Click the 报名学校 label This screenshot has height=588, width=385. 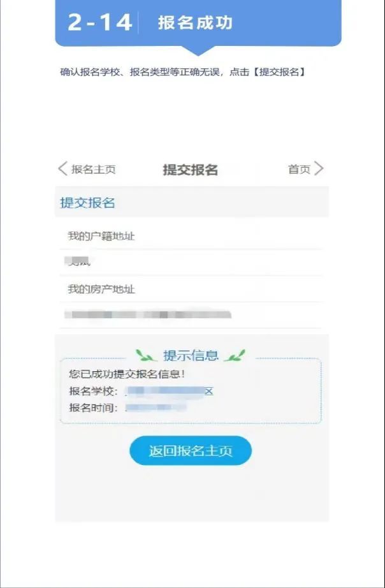click(x=93, y=391)
